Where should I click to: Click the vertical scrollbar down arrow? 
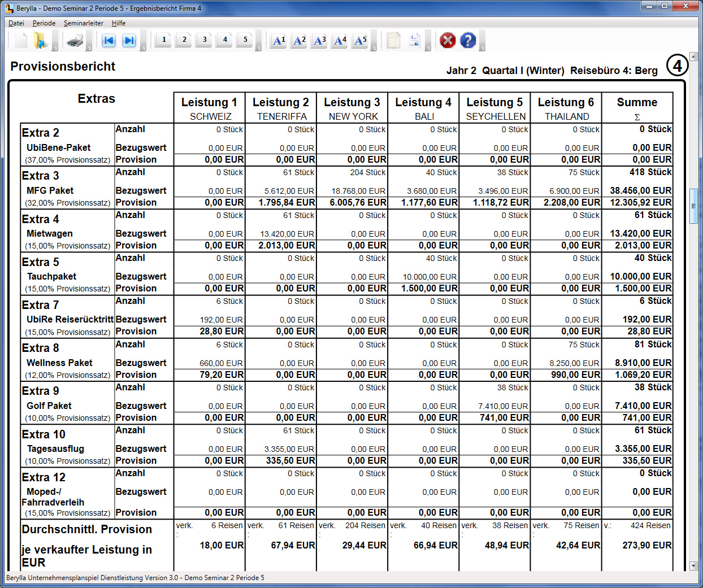pyautogui.click(x=693, y=565)
